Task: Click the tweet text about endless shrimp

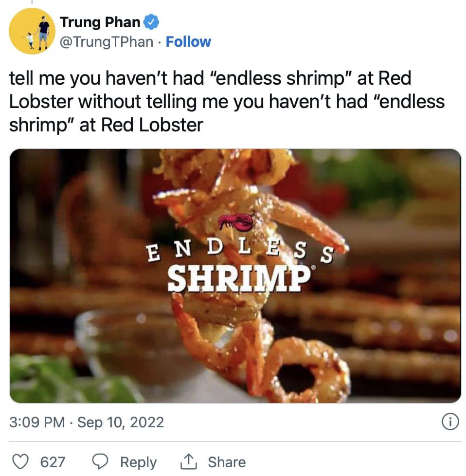Action: [227, 101]
